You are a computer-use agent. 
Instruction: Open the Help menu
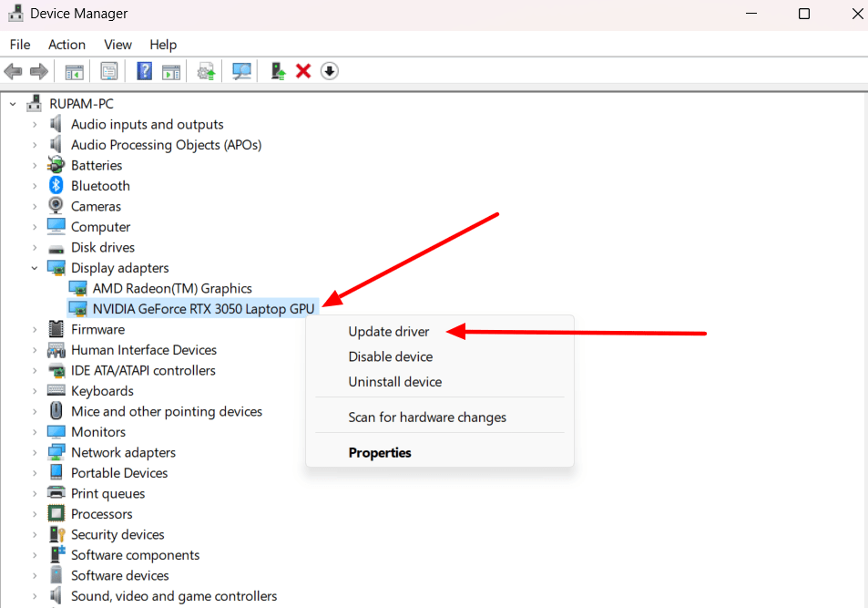(x=163, y=45)
